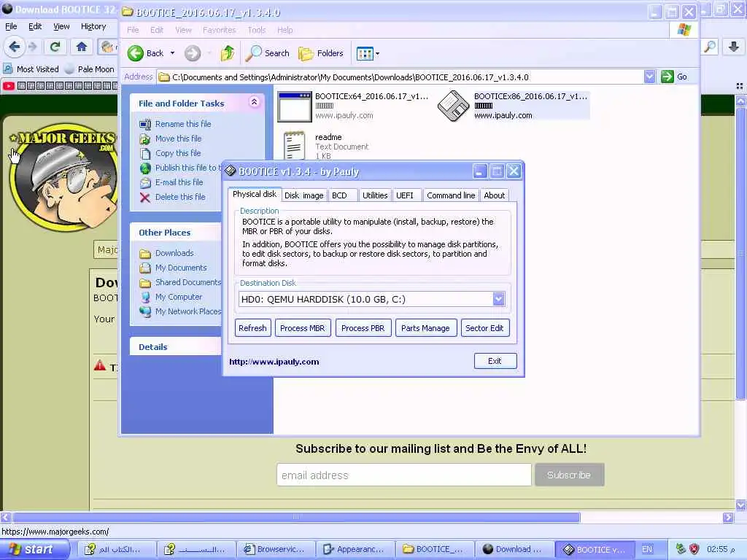The image size is (747, 560).
Task: Switch to the Utilities tab
Action: tap(375, 195)
